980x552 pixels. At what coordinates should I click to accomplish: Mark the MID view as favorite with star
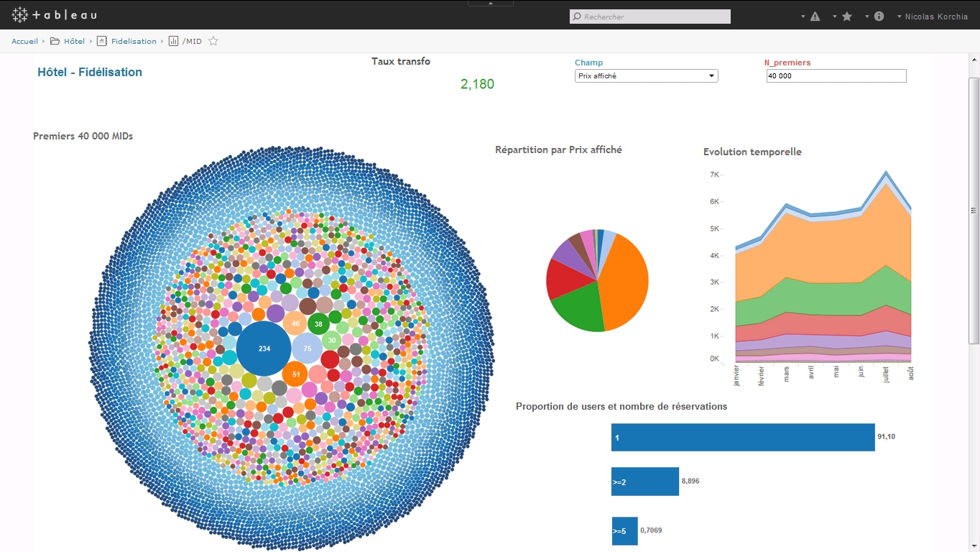click(x=213, y=41)
